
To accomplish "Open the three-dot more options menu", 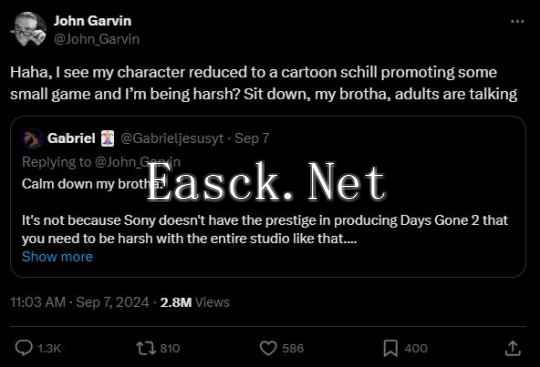I will click(x=517, y=21).
